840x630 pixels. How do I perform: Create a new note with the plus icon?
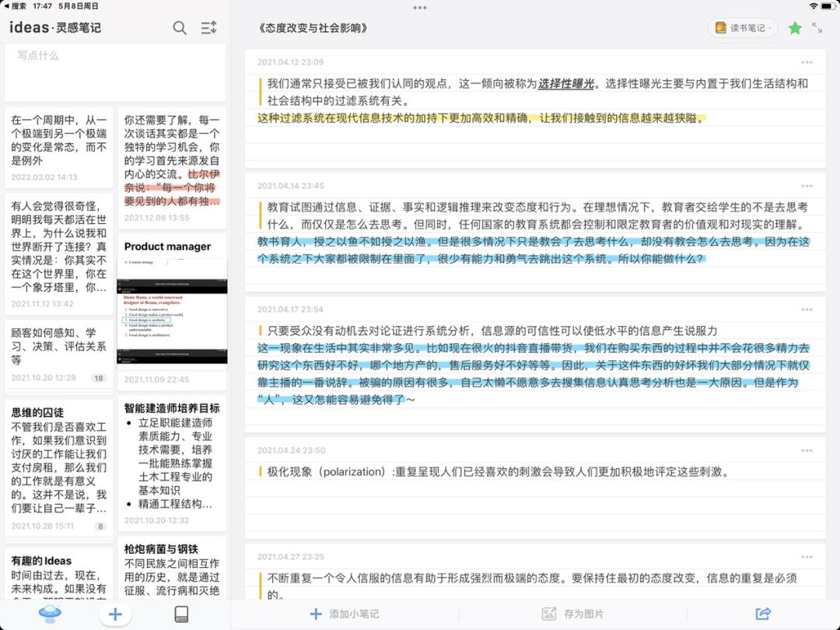coord(114,614)
